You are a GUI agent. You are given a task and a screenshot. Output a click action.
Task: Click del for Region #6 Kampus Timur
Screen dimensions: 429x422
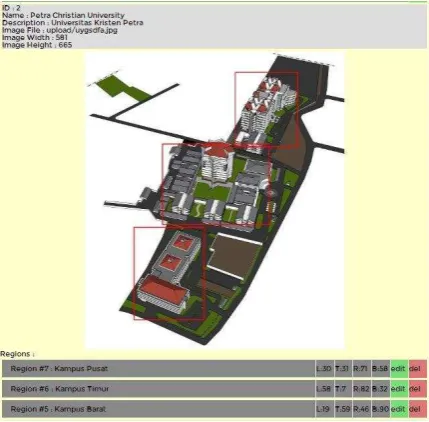(x=418, y=389)
